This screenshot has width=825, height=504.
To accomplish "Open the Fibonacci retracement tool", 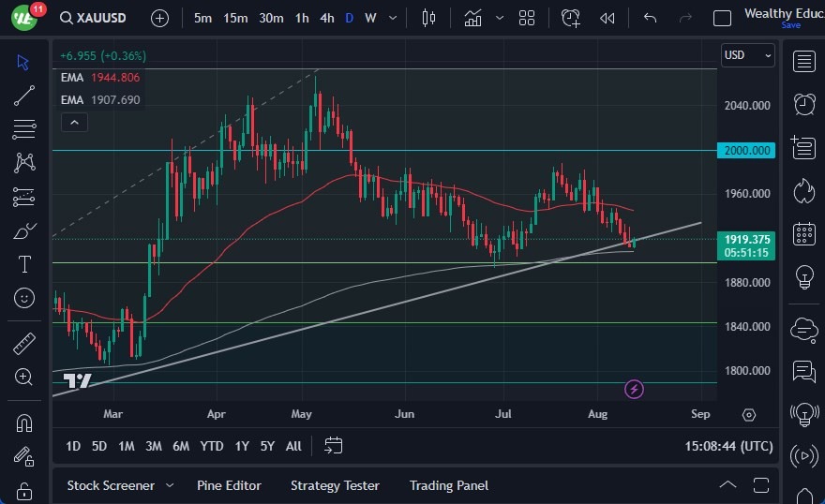I will coord(24,129).
